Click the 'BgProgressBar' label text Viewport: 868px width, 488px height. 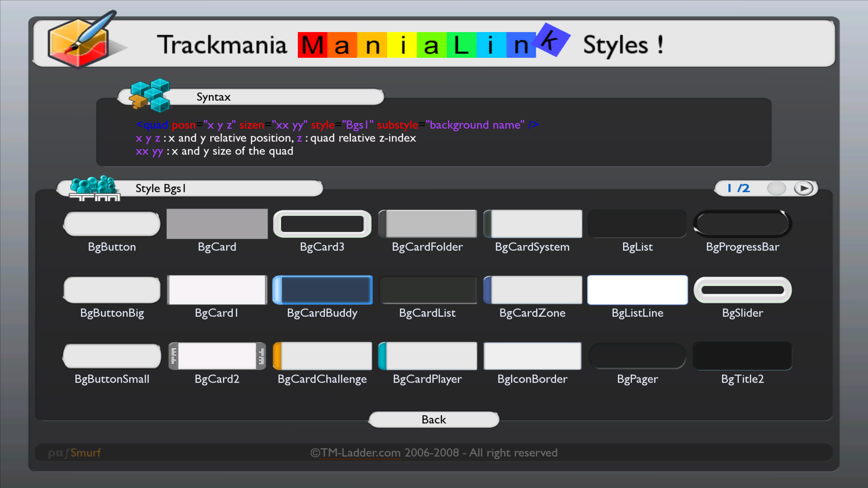pos(743,247)
